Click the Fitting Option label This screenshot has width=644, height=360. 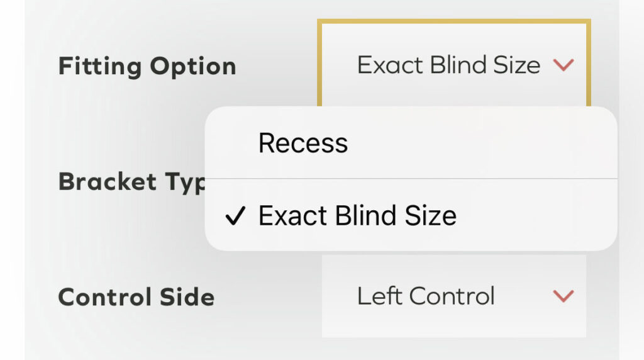coord(147,67)
